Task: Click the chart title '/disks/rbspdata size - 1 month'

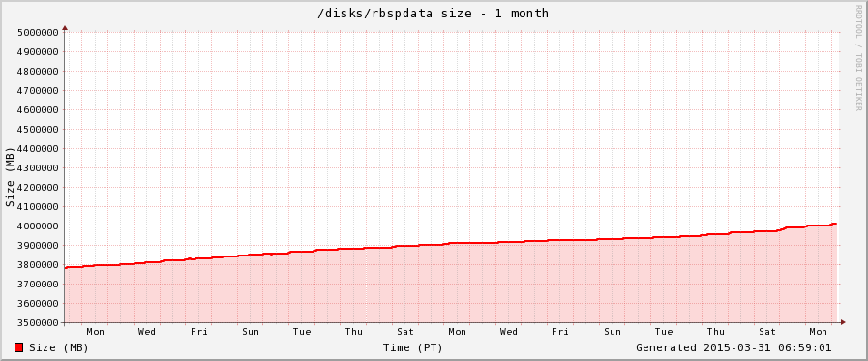Action: [x=433, y=14]
